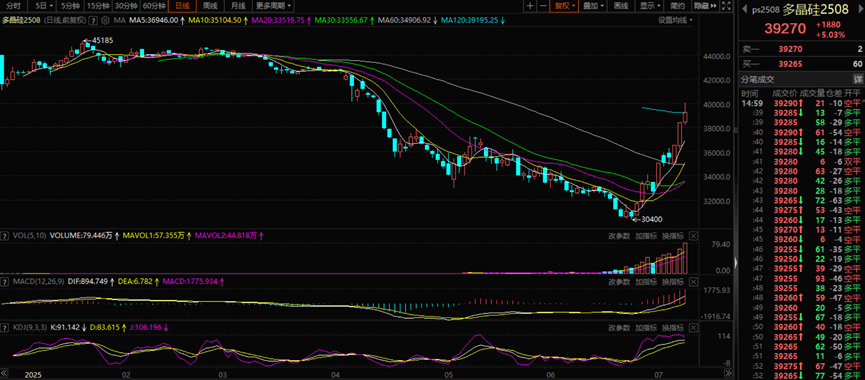Open the 叠加 overlay dropdown
The image size is (865, 380).
[x=594, y=6]
